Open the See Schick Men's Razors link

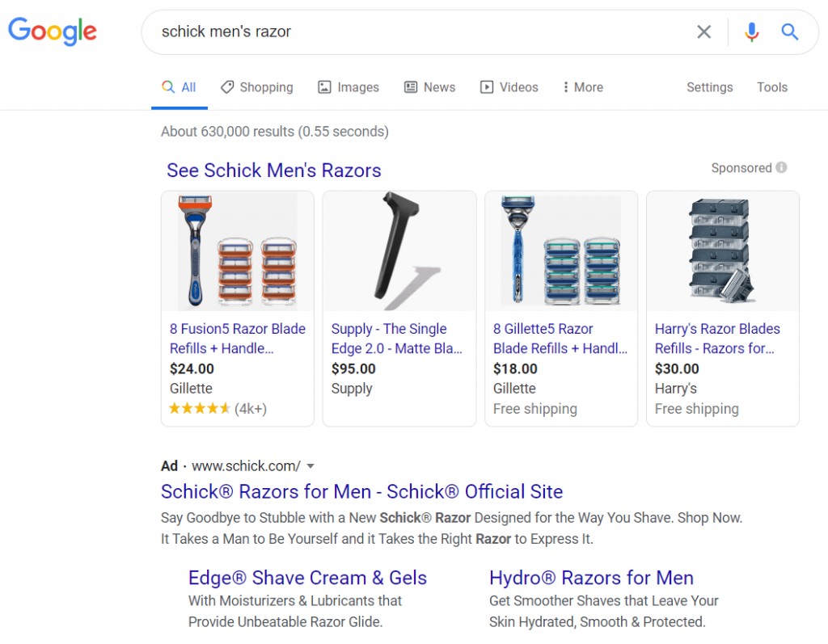273,170
